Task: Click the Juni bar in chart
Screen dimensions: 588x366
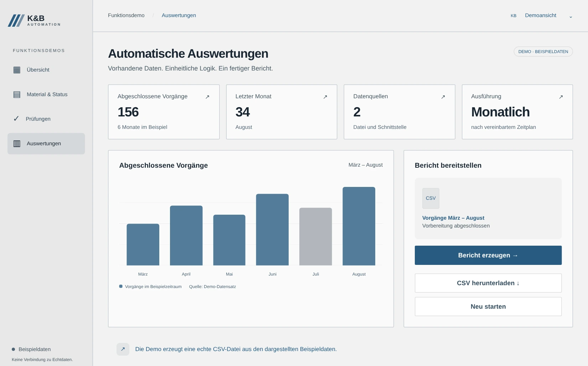Action: click(x=272, y=230)
